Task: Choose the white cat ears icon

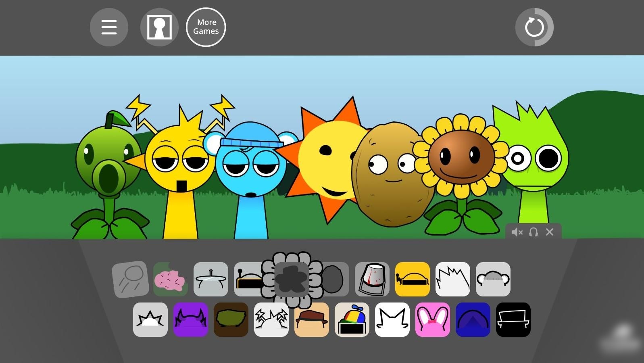Action: pos(392,320)
